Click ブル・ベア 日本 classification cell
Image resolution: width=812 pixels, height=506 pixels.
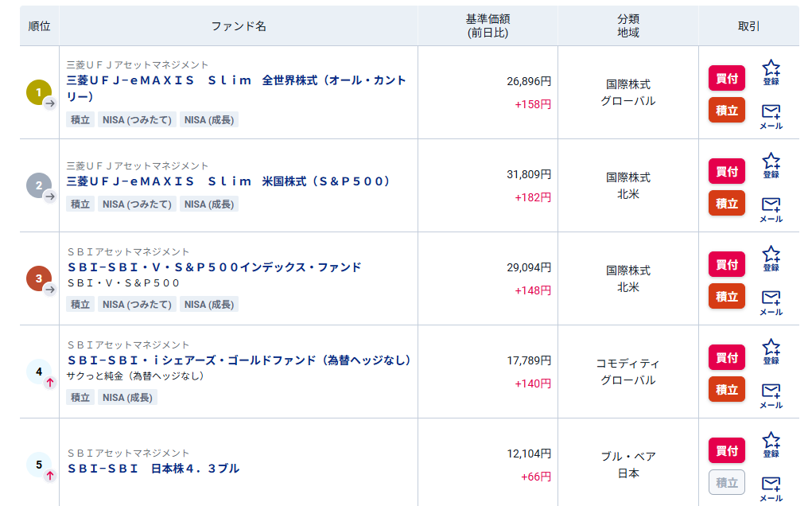click(628, 465)
